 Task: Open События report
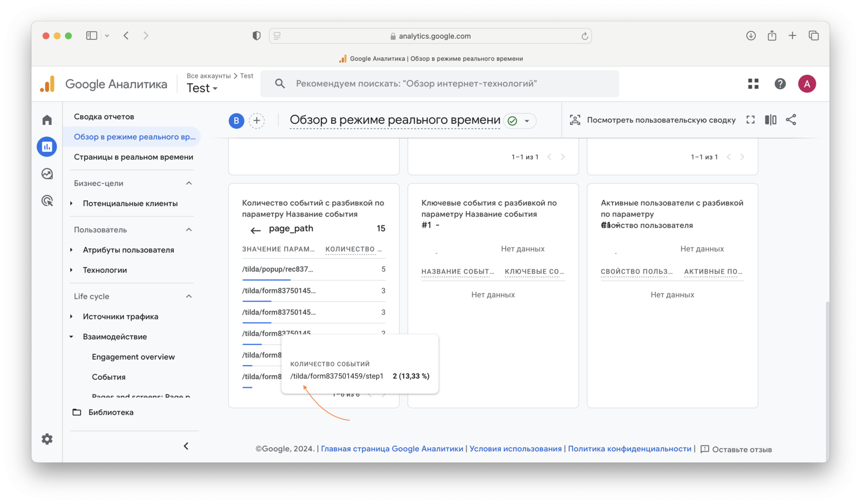tap(109, 377)
